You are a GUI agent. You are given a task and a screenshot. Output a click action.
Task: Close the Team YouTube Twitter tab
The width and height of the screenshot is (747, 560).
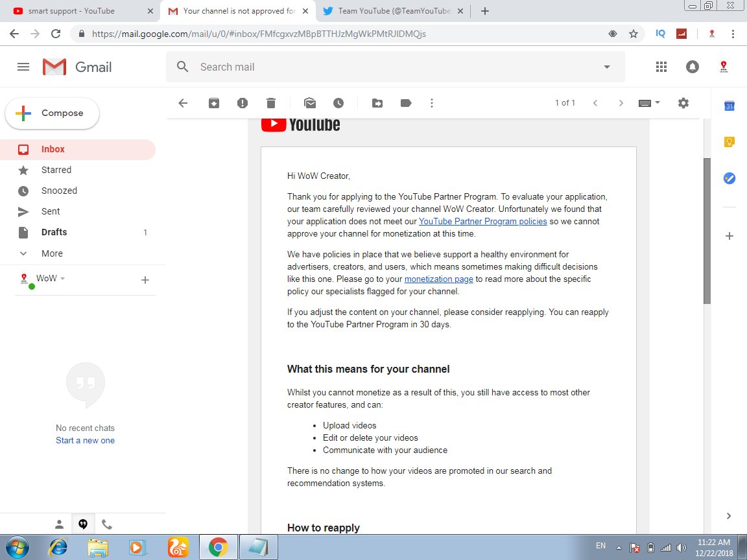tap(460, 11)
